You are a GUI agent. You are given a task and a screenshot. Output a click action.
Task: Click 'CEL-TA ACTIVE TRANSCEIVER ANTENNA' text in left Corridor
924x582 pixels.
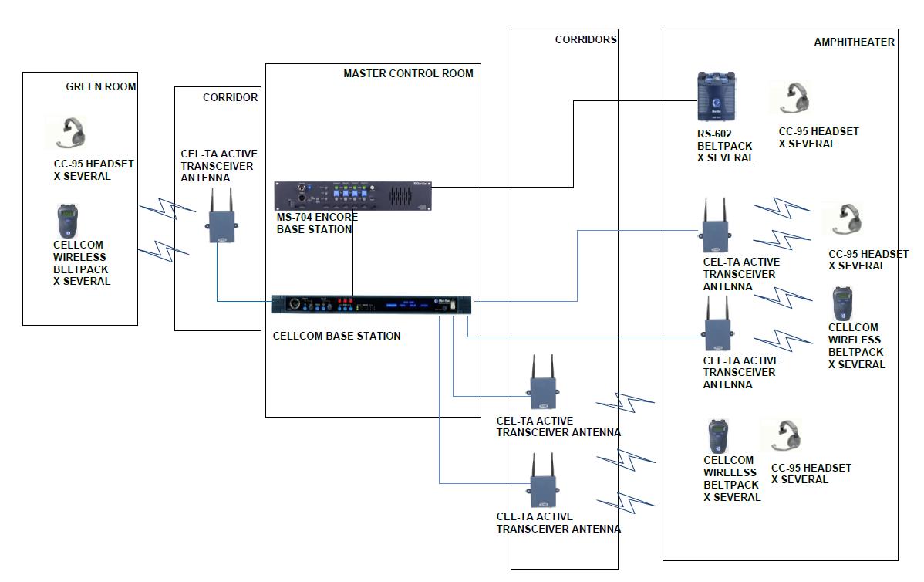[x=218, y=166]
